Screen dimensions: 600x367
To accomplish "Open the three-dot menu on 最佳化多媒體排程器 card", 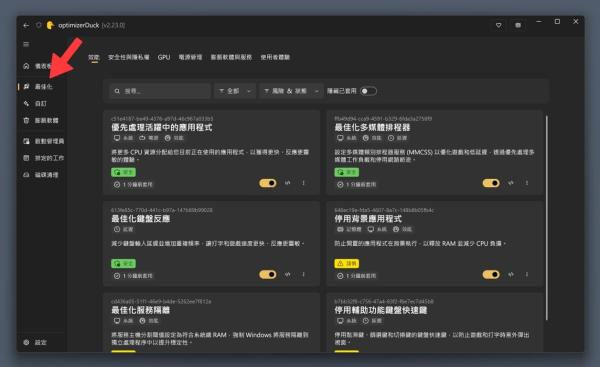I will point(527,183).
